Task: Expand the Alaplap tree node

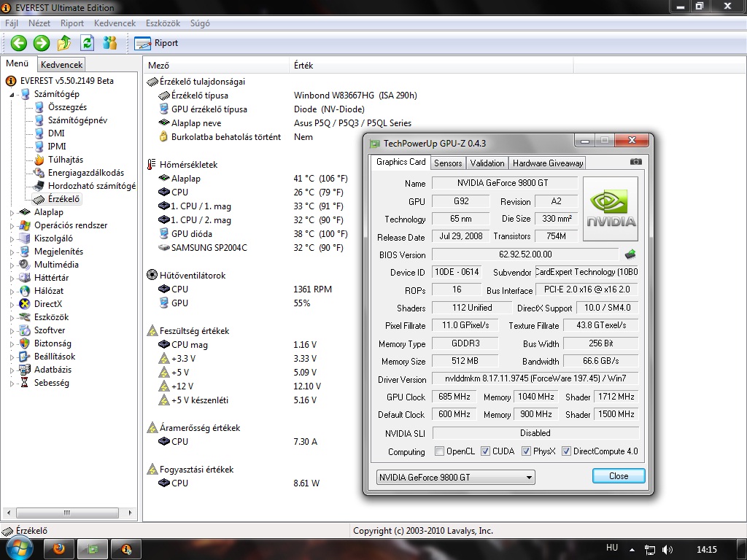Action: (12, 212)
